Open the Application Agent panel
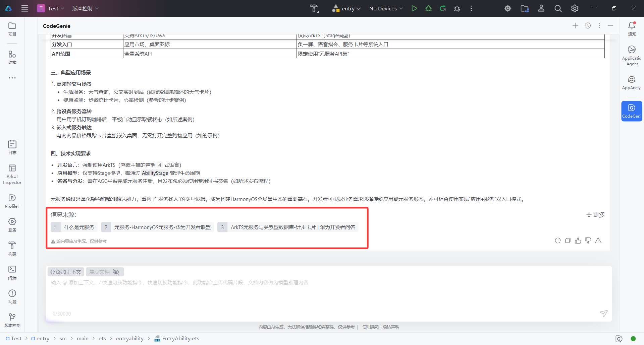 (632, 56)
